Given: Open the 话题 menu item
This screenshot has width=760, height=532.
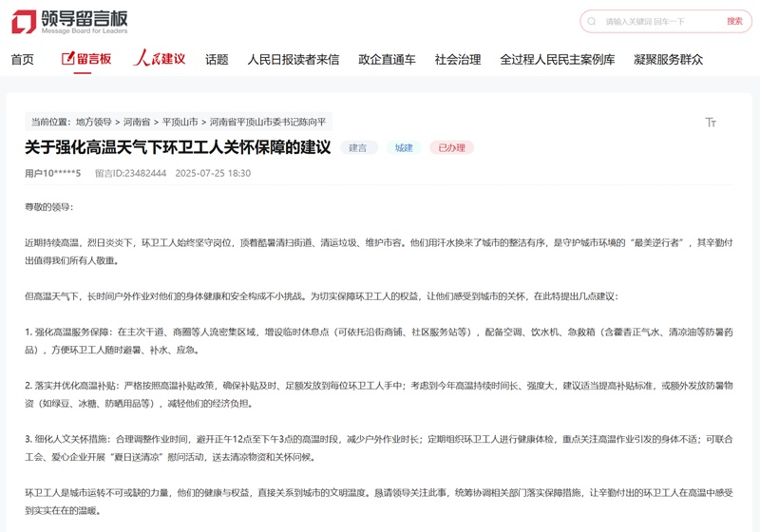Looking at the screenshot, I should tap(217, 59).
